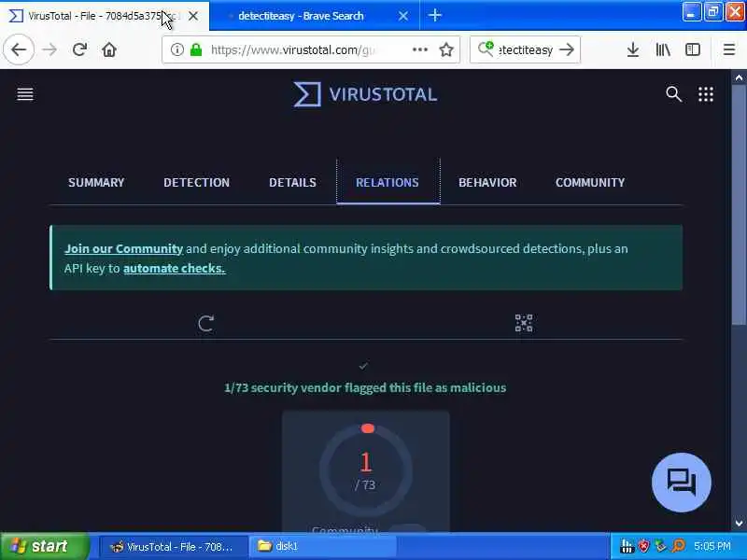Image resolution: width=747 pixels, height=560 pixels.
Task: Click the green padlock security icon
Action: [x=196, y=49]
